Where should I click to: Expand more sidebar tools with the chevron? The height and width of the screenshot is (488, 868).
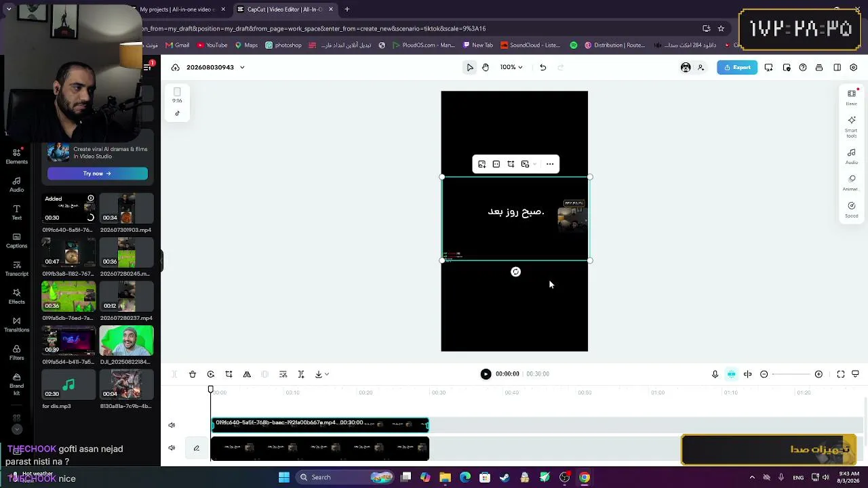pyautogui.click(x=17, y=429)
